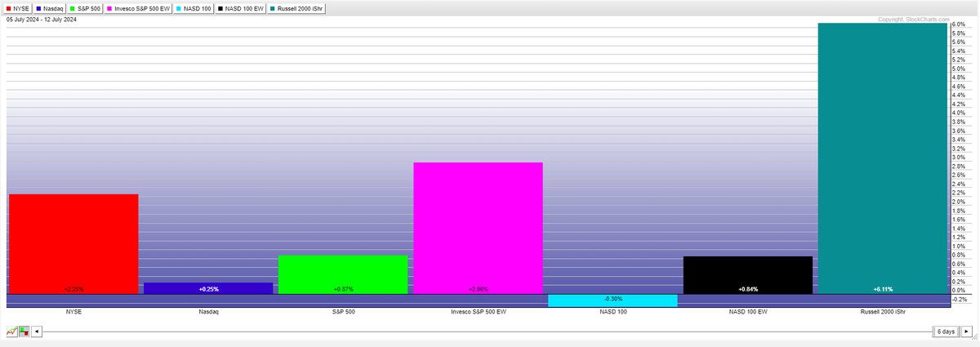Click the 'Russell 2000 iShr' x-axis label
Image resolution: width=980 pixels, height=347 pixels.
(882, 312)
